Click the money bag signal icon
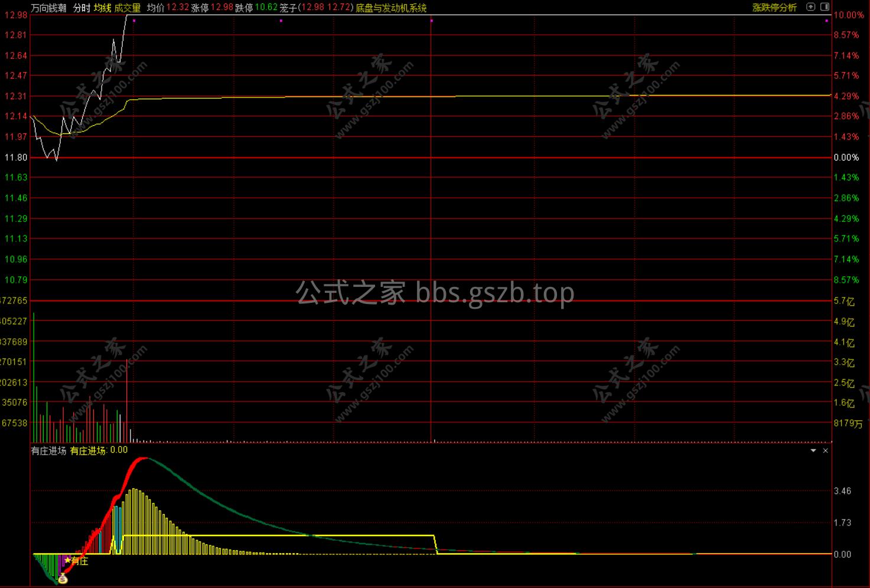 [63, 579]
